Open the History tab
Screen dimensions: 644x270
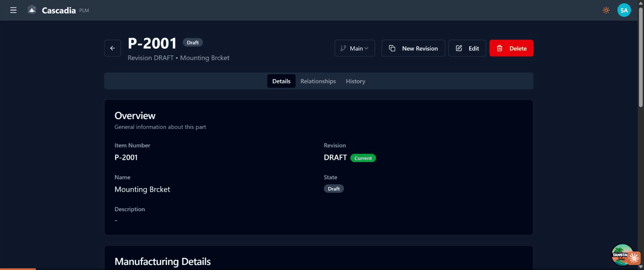pos(355,81)
